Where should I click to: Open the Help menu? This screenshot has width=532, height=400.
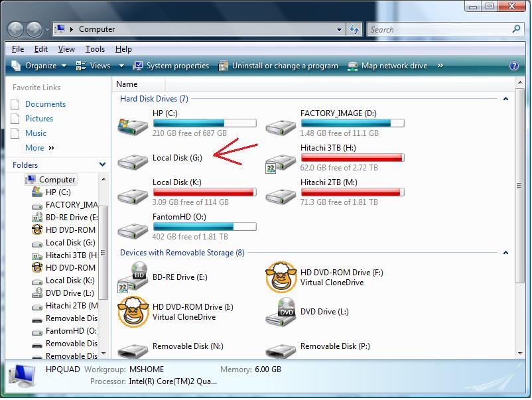coord(123,49)
